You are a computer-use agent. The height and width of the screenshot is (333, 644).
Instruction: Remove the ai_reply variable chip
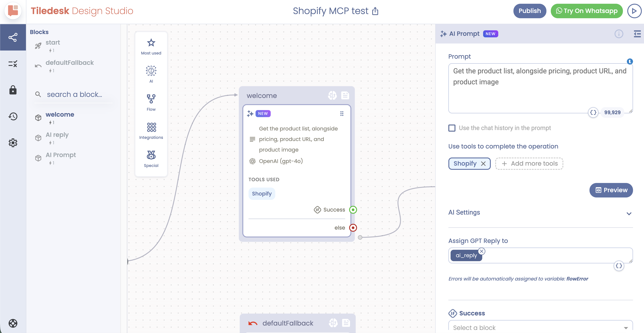pos(482,251)
